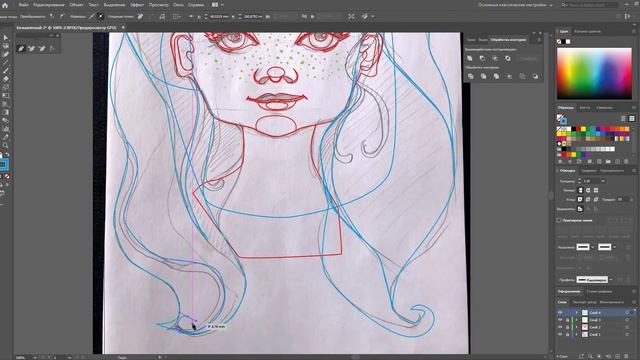The height and width of the screenshot is (360, 640).
Task: Apply Divide pathfinder operation
Action: click(x=471, y=76)
